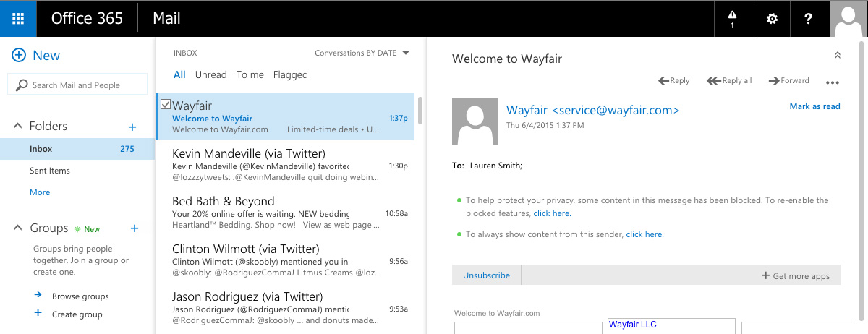Uncheck the Wayfair message checkbox
Viewport: 868px width, 334px height.
tap(166, 105)
